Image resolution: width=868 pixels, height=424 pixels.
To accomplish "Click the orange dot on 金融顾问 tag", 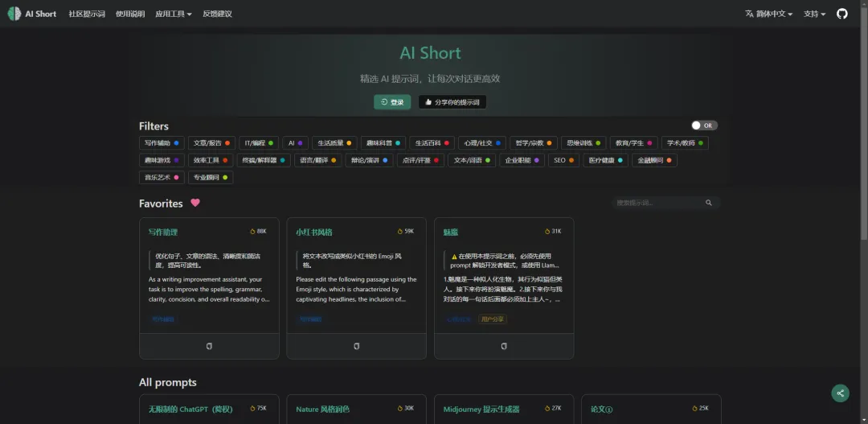I will coord(669,161).
